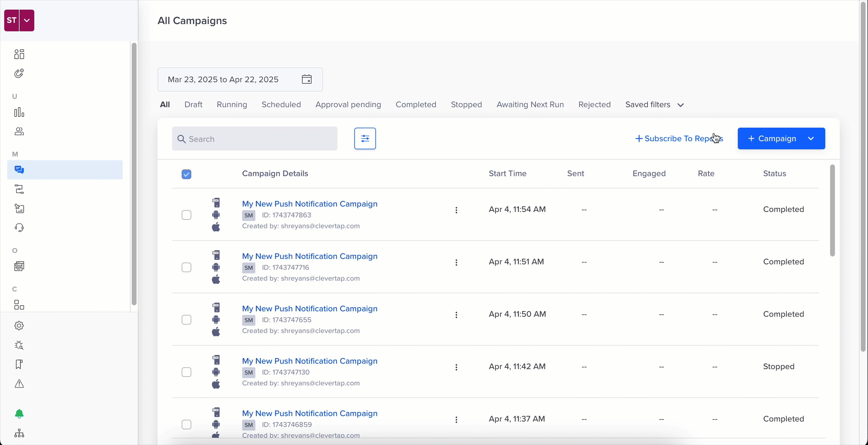Screen dimensions: 868x445
Task: Click the calendar icon in date range
Action: (x=307, y=79)
